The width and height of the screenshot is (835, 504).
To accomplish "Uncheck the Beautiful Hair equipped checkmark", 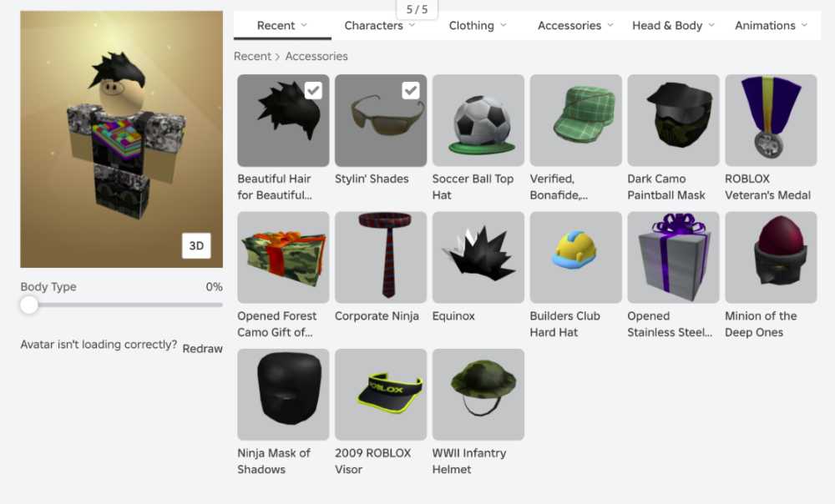I will (x=313, y=90).
